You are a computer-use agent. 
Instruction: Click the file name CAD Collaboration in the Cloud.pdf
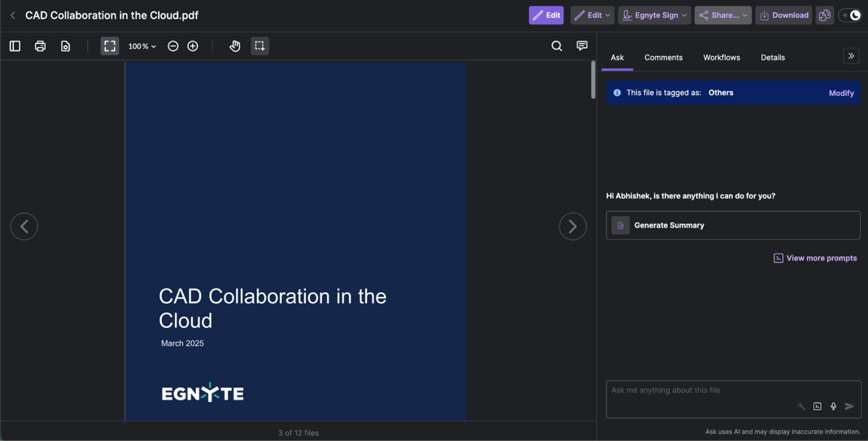click(x=111, y=15)
